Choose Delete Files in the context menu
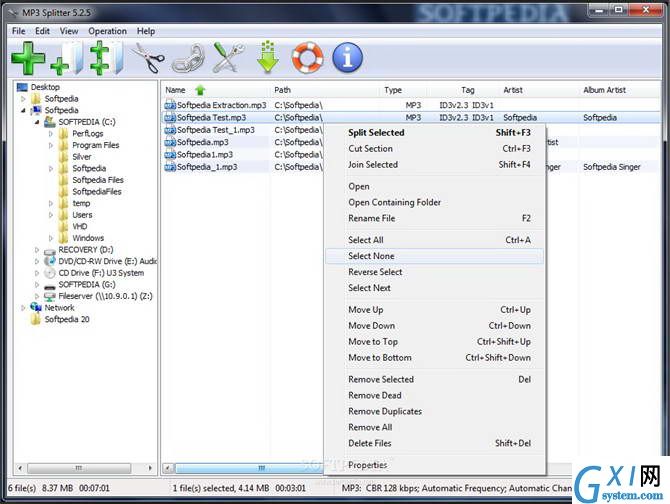The image size is (670, 504). [435, 443]
